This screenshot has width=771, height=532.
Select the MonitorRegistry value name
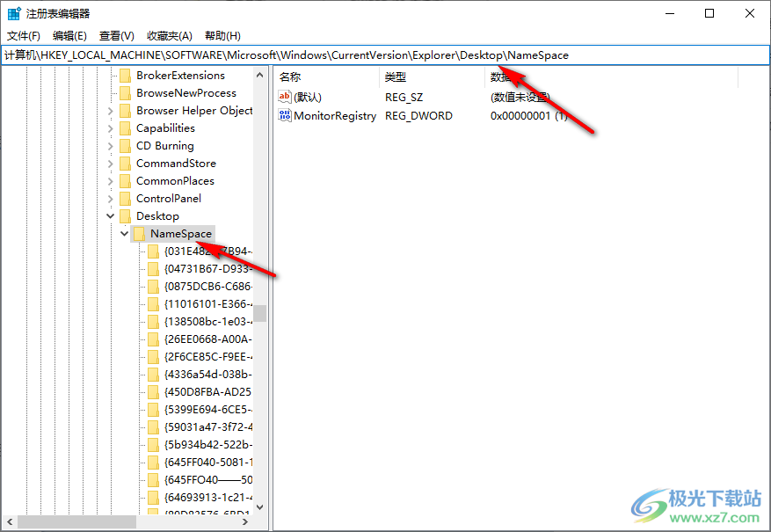(x=335, y=116)
